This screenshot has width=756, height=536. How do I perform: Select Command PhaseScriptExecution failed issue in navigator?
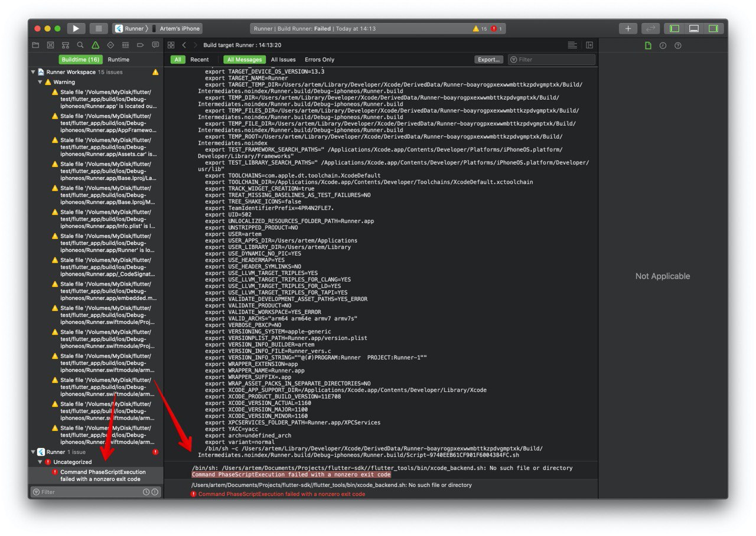[x=96, y=476]
